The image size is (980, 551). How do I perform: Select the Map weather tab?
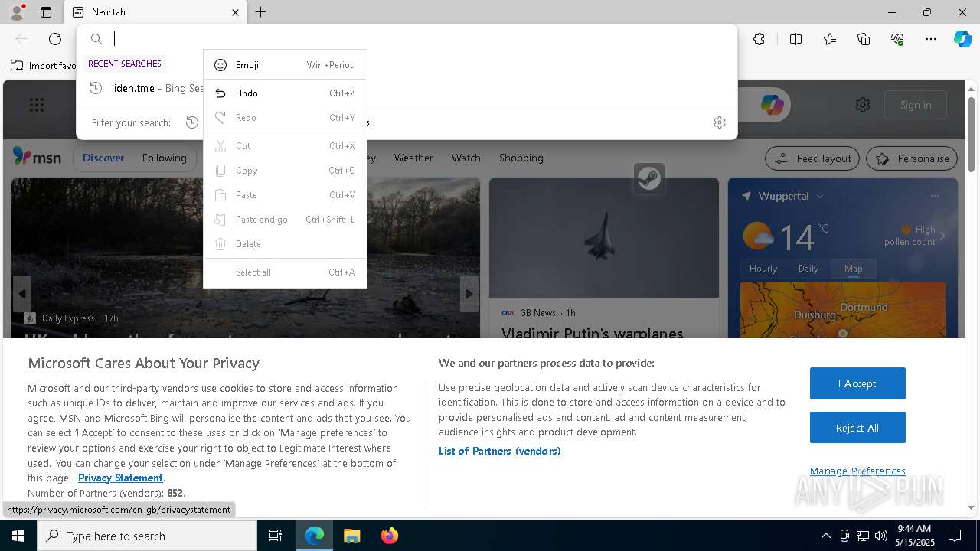click(x=853, y=269)
